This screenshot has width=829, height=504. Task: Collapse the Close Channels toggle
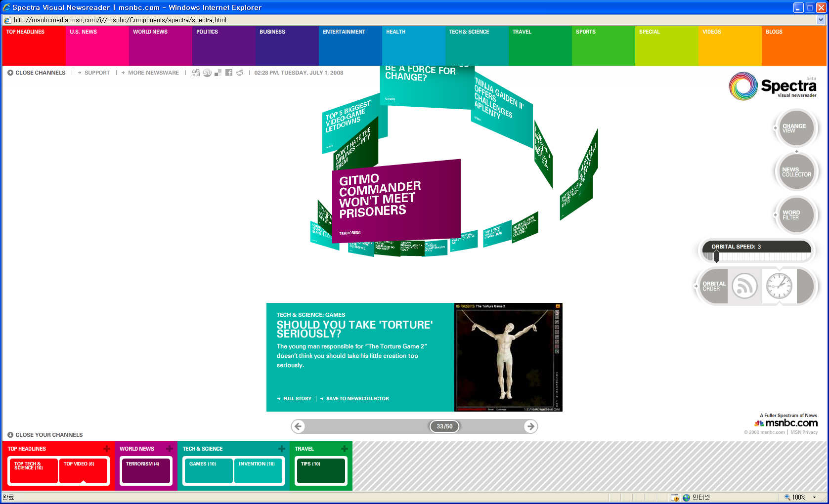tap(36, 73)
